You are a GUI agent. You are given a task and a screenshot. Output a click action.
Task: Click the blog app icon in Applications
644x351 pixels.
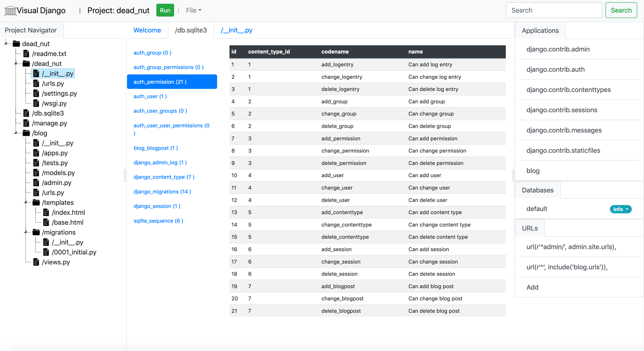tap(532, 170)
